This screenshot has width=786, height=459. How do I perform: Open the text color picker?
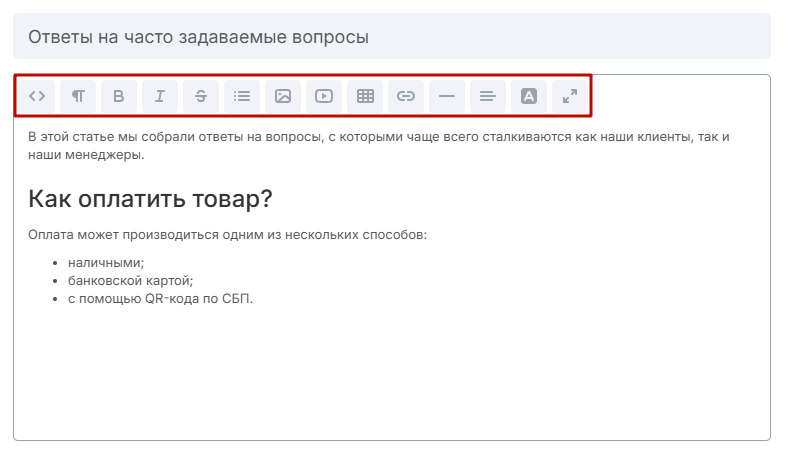529,96
